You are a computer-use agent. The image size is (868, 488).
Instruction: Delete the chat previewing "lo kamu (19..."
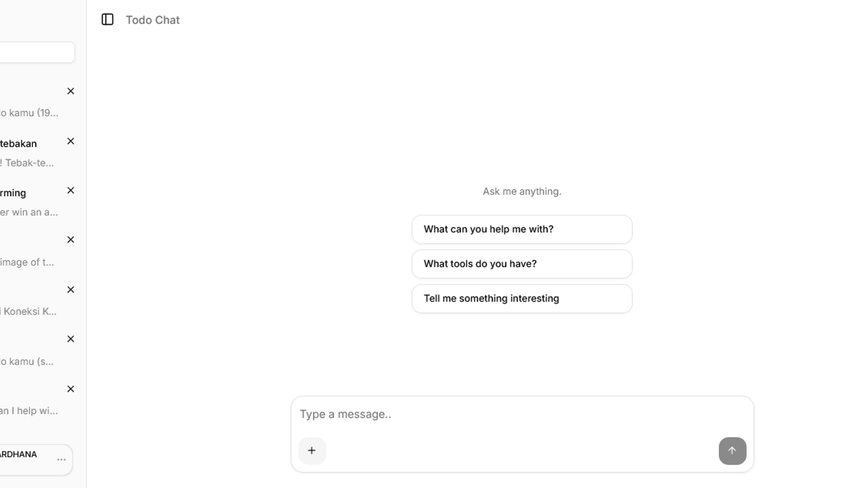click(x=71, y=91)
